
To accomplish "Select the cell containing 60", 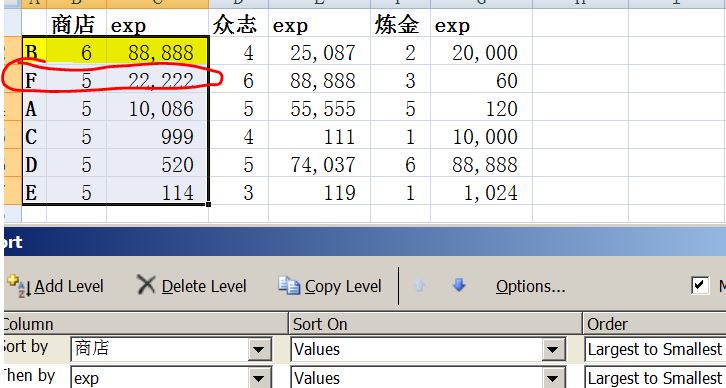I will [x=482, y=80].
